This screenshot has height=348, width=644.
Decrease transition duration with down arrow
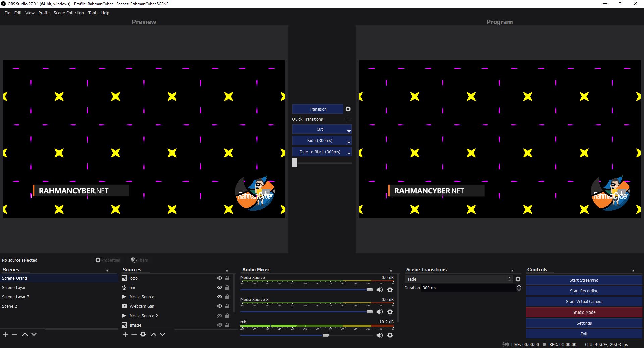pos(519,290)
